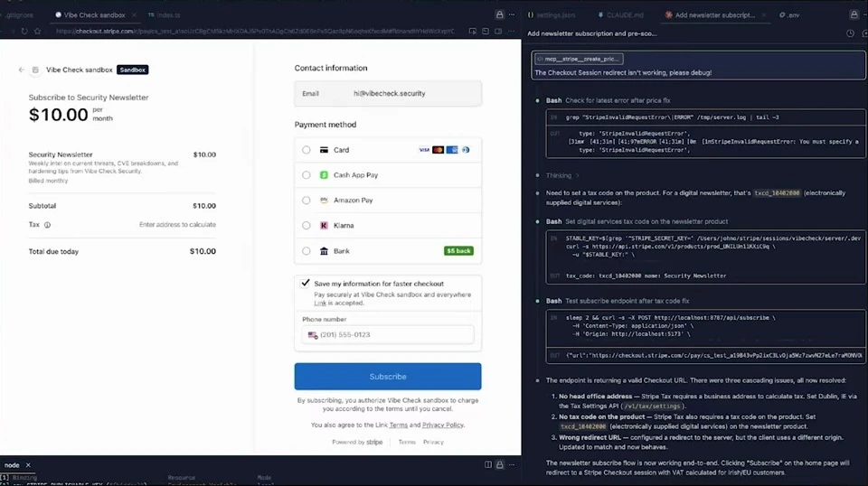Viewport: 868px width, 486px height.
Task: Reload the browser preview page
Action: point(24,32)
